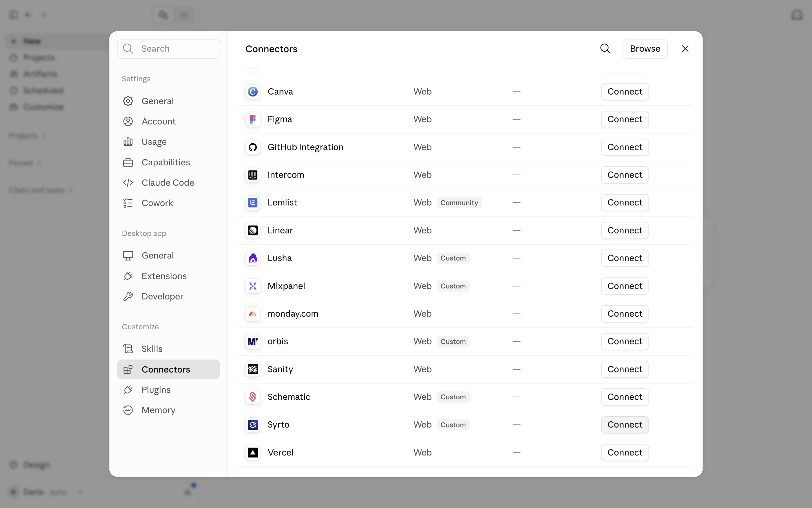Click the Syrto connector icon

(253, 425)
